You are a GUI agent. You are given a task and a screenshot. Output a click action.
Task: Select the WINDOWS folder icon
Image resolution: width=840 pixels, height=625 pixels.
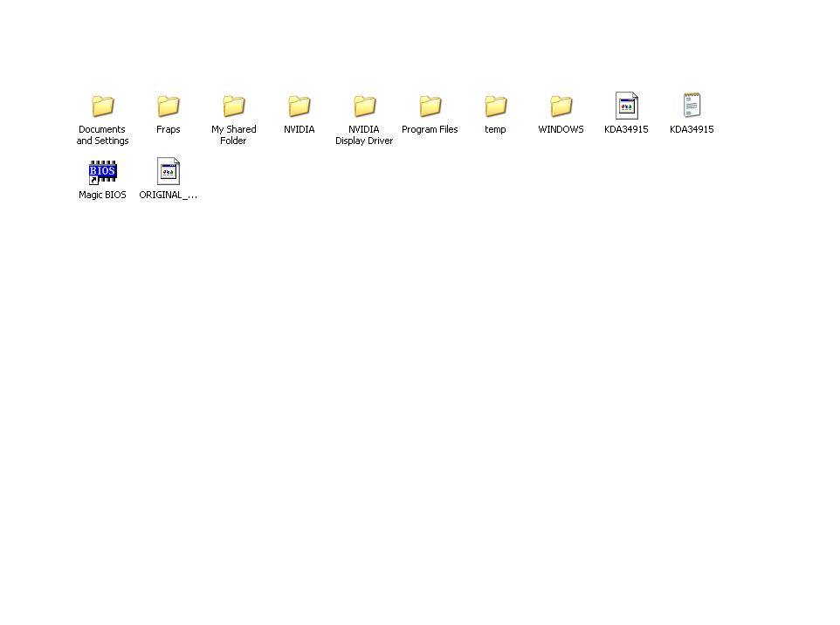click(x=561, y=106)
